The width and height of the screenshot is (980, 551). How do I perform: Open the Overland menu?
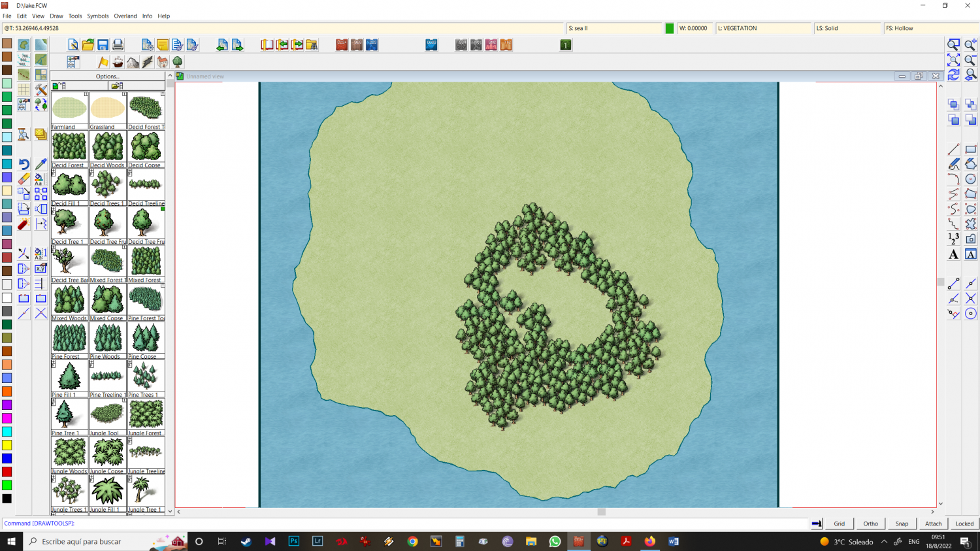(125, 16)
